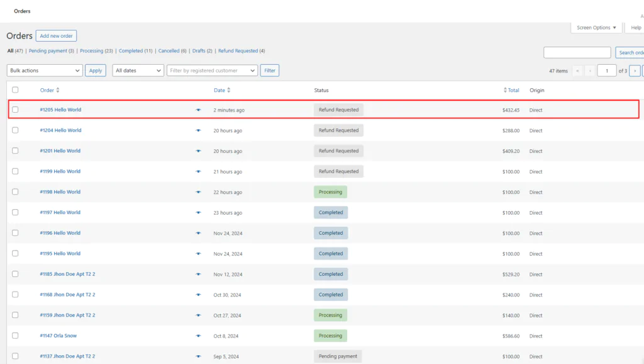Preview order #1205 with the eye icon
644x364 pixels.
[x=198, y=110]
